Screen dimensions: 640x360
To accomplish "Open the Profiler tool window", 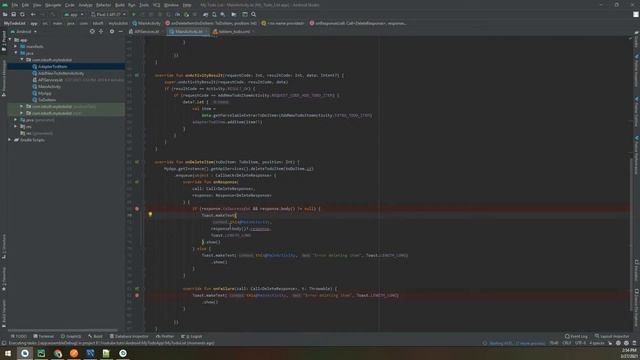I will click(x=165, y=336).
